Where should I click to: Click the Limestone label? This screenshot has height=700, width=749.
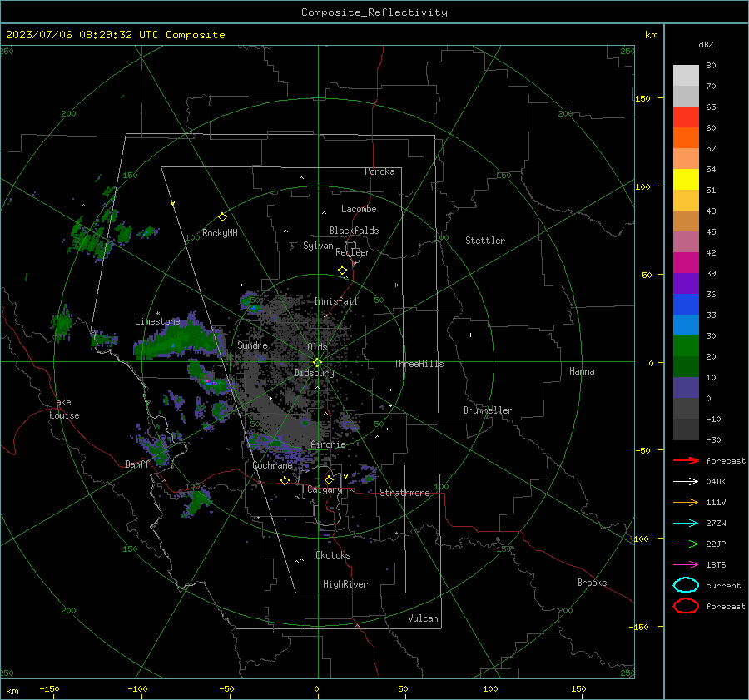click(x=157, y=321)
